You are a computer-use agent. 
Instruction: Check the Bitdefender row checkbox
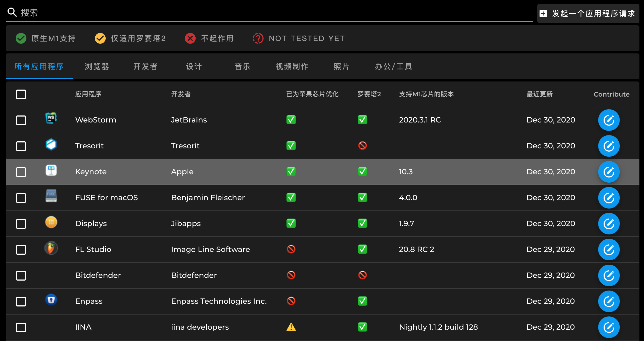click(21, 275)
